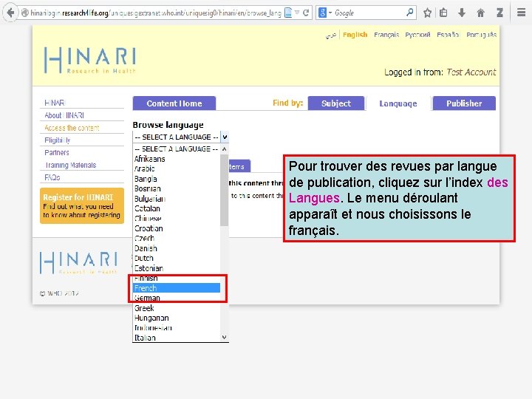Open the Eligibility sidebar link
The image size is (532, 399).
[58, 140]
